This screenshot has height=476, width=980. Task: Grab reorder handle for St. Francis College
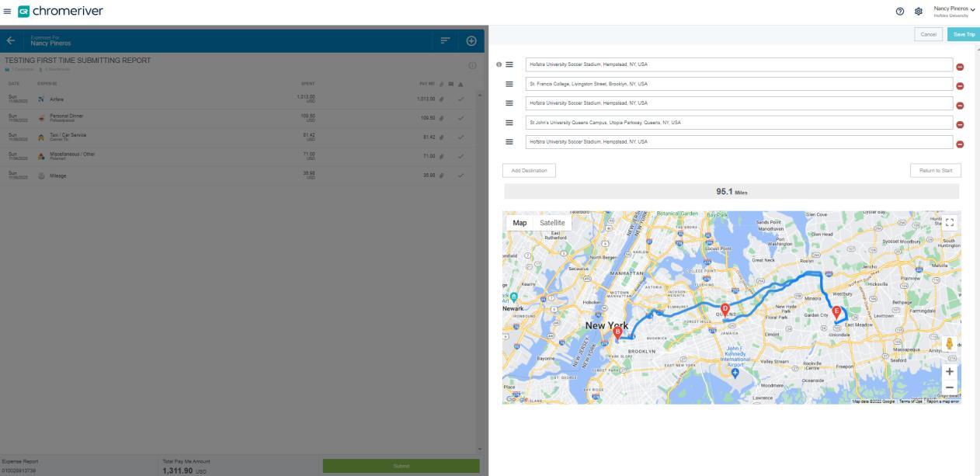[510, 84]
